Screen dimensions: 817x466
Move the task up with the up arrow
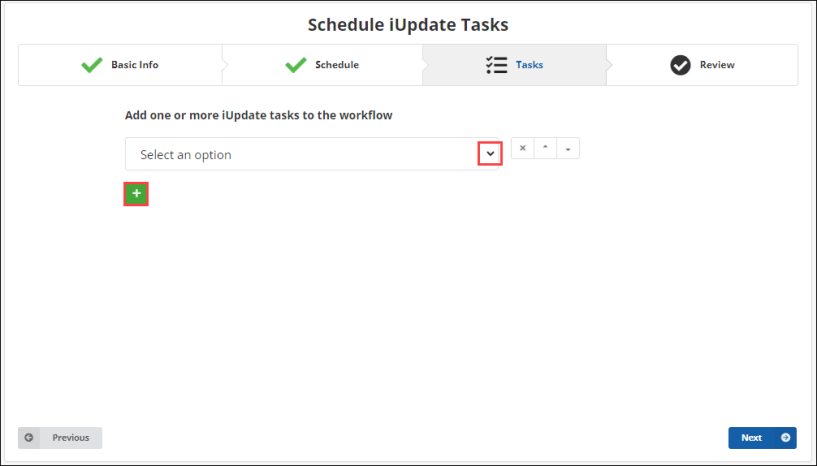546,148
